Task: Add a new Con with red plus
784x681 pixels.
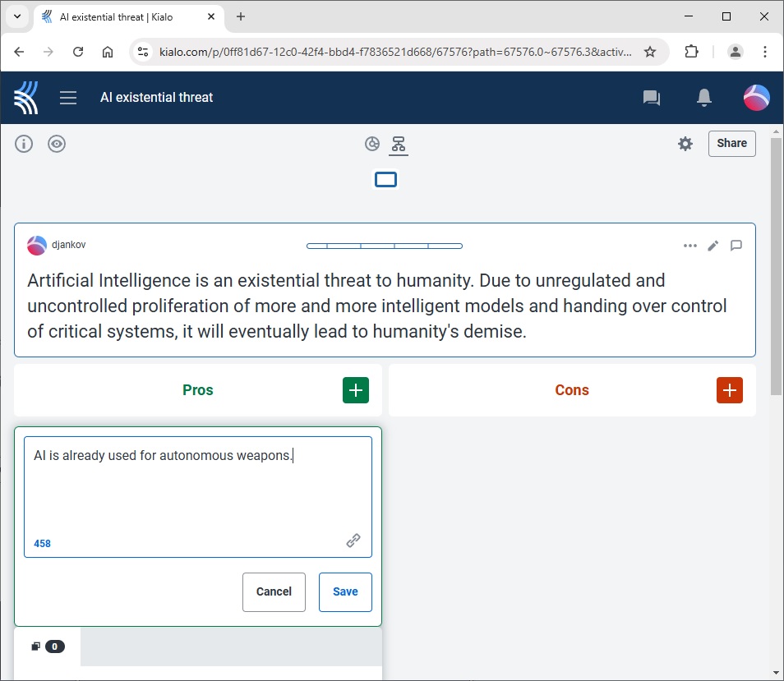Action: click(730, 390)
